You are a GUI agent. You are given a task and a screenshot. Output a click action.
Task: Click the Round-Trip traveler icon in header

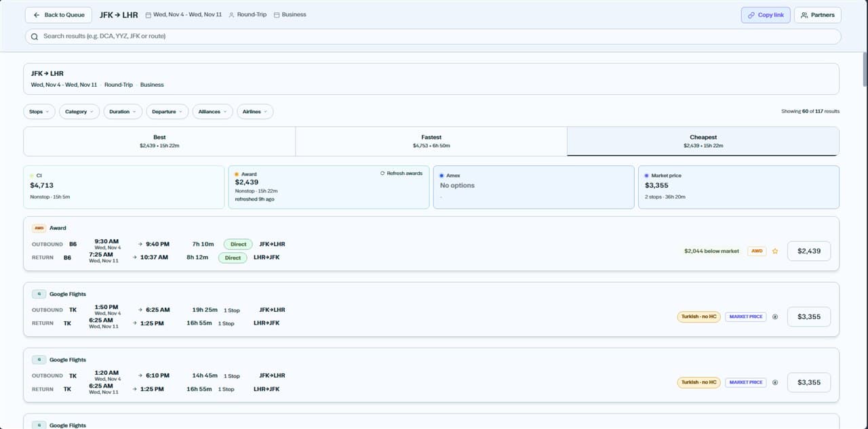coord(232,15)
